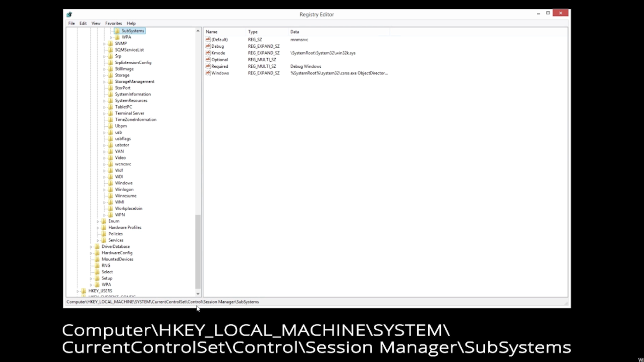Expand the Enum key node
This screenshot has height=362, width=644.
(98, 222)
